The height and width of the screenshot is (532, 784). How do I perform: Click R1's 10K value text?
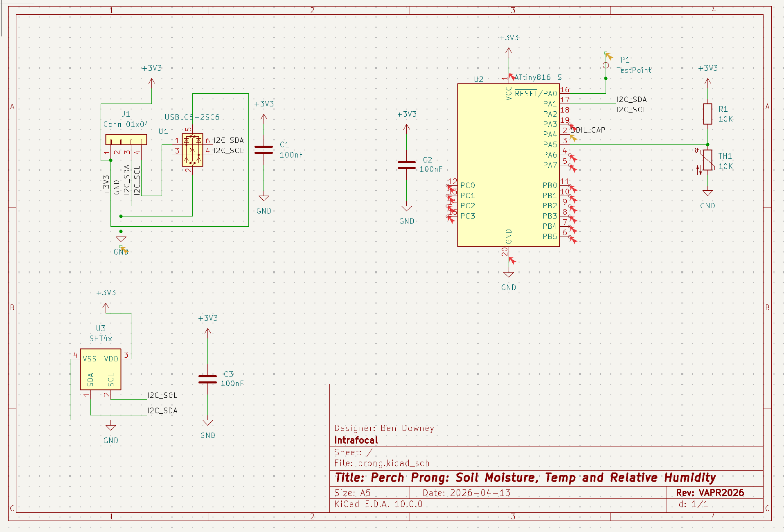click(726, 119)
